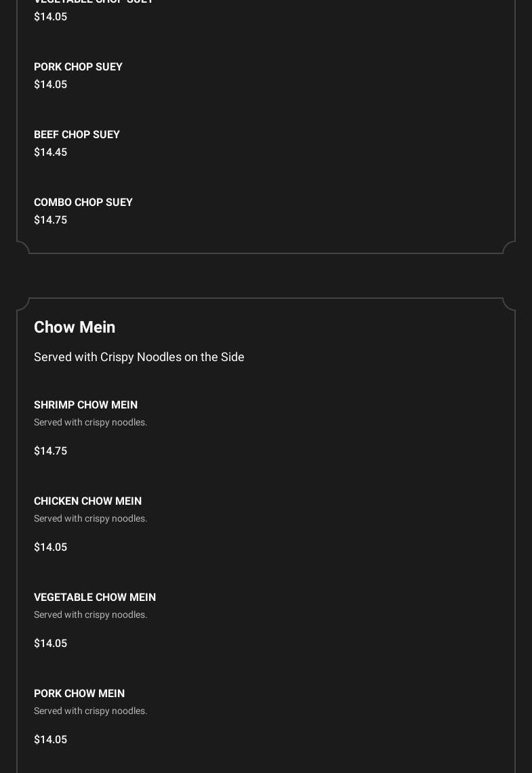
Task: Click the $14.05 price of Pork Chow Mein
Action: 50,740
